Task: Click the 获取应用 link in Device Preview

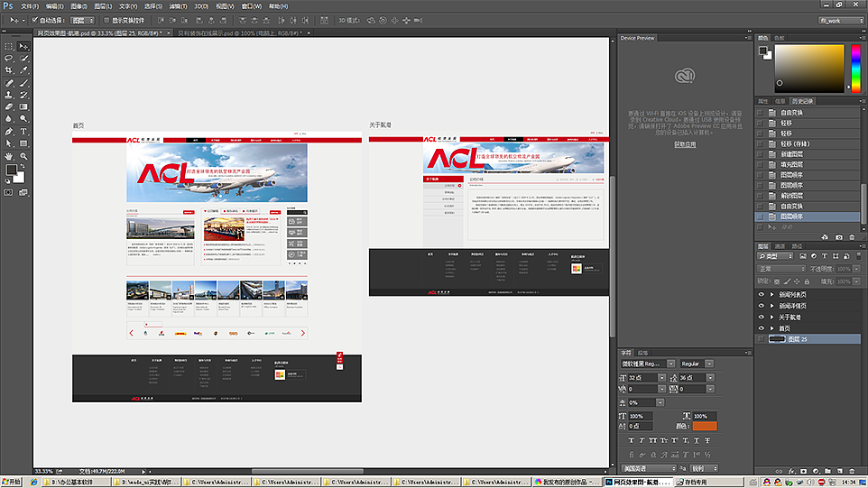Action: (685, 144)
